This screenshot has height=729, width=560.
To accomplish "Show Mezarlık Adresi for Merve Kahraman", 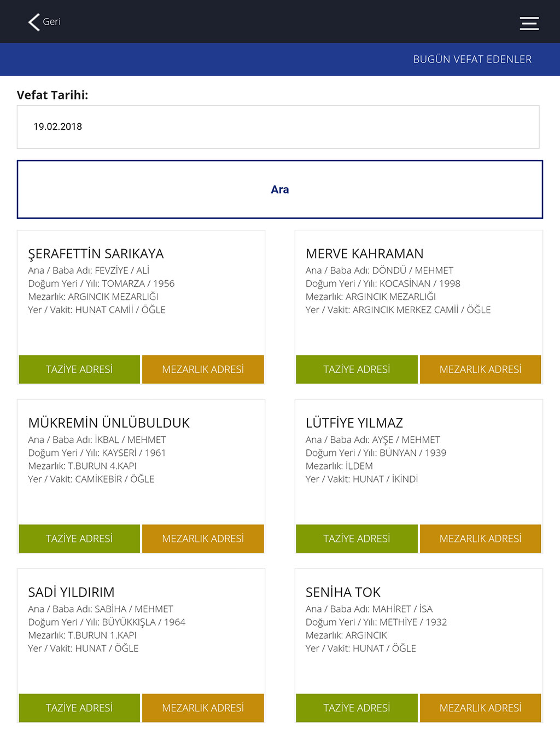I will point(480,369).
